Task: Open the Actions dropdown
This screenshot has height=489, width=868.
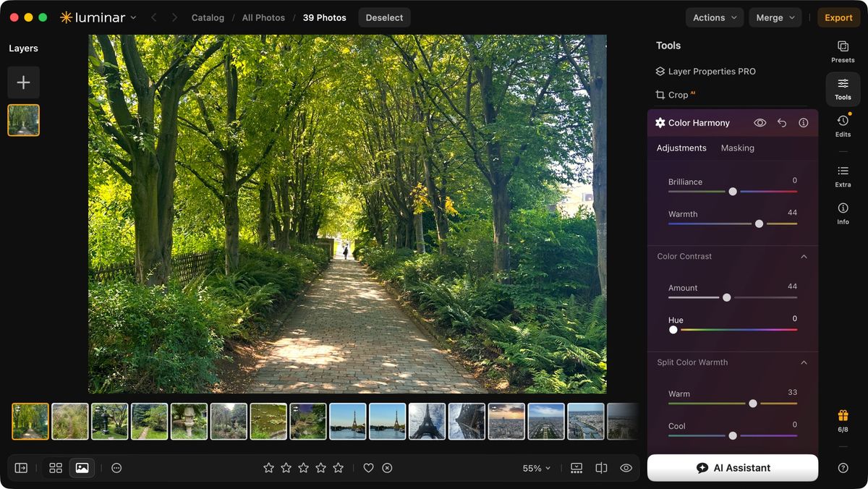Action: pos(715,17)
